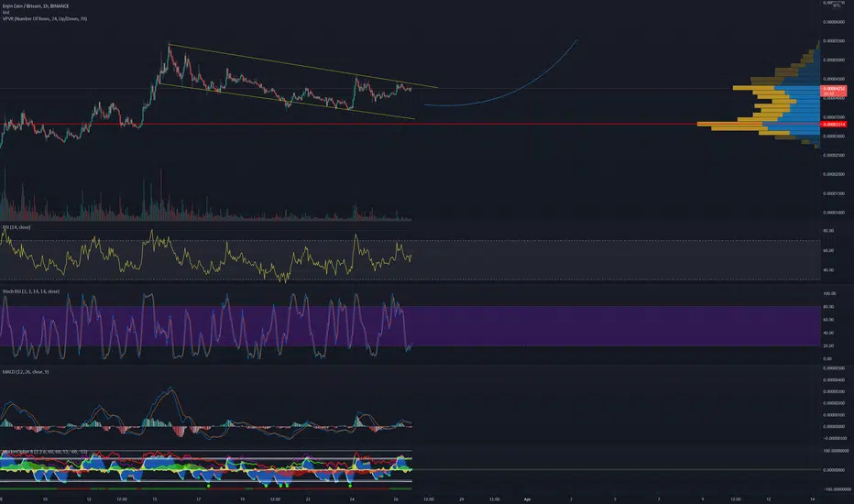
Task: Click the 100.00 level on Stoch RSI scale
Action: (829, 293)
